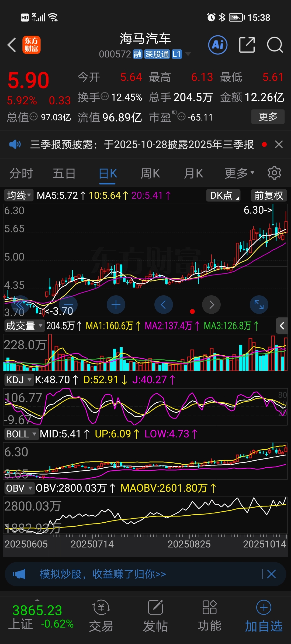This screenshot has height=644, width=291.
Task: Tap the OBV indicator chart
Action: (145, 515)
